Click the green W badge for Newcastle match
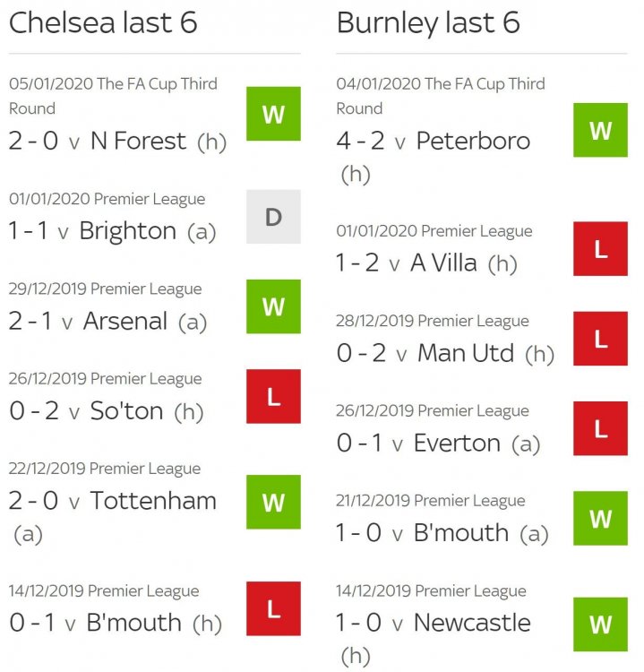The image size is (644, 672). click(x=600, y=624)
